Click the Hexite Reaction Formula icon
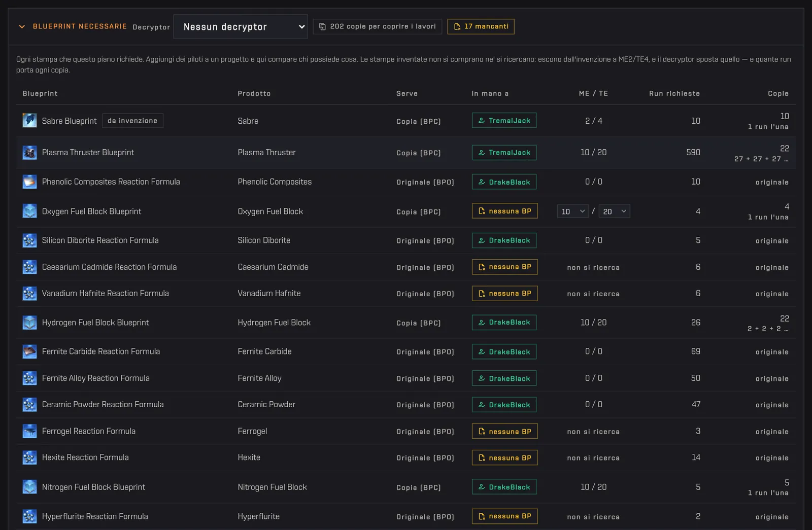The height and width of the screenshot is (530, 812). click(29, 457)
